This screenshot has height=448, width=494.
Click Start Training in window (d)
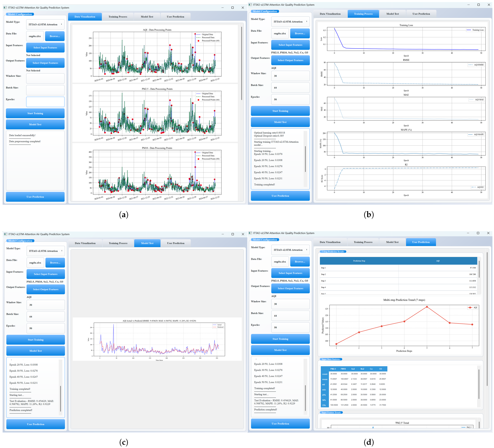pos(280,339)
